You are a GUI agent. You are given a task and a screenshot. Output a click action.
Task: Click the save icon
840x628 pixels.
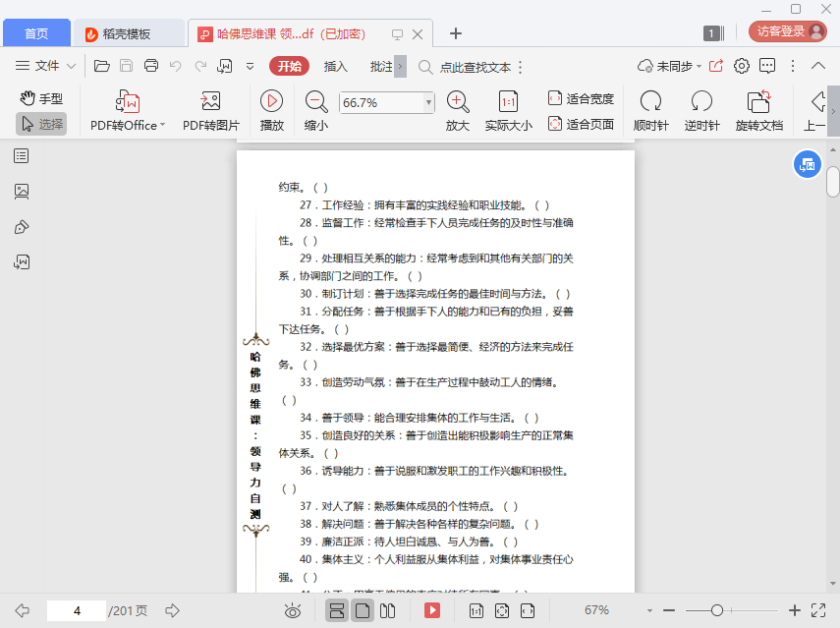click(x=126, y=66)
